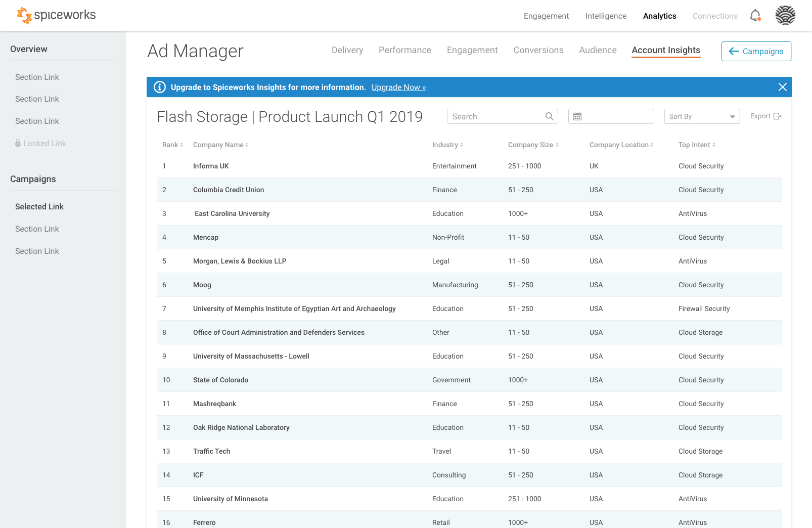Open the user profile avatar

[785, 15]
